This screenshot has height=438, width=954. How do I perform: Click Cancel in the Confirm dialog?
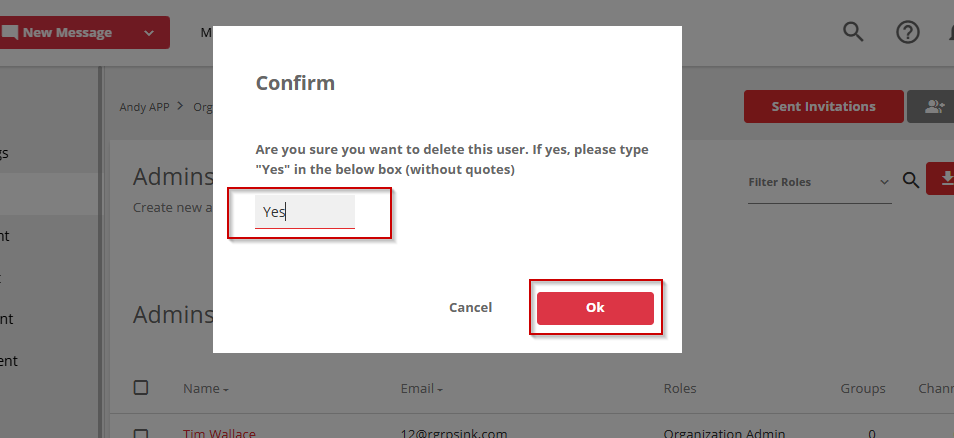470,308
